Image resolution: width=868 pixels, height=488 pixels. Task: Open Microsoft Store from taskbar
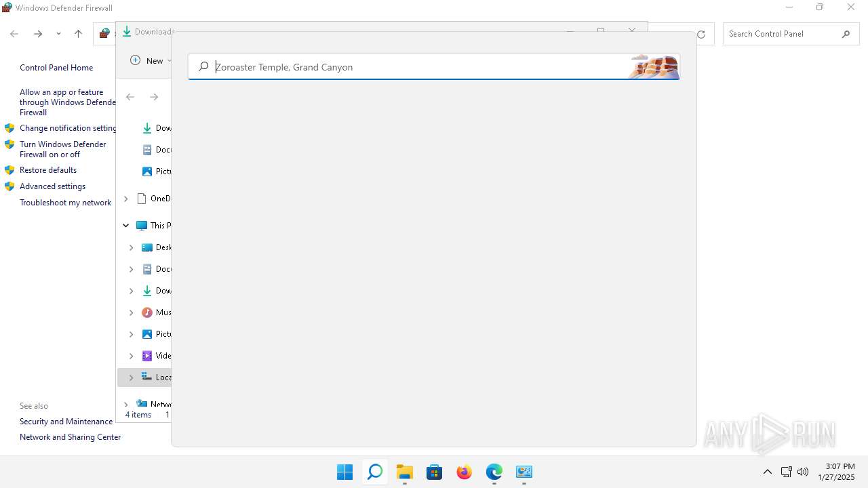point(434,472)
